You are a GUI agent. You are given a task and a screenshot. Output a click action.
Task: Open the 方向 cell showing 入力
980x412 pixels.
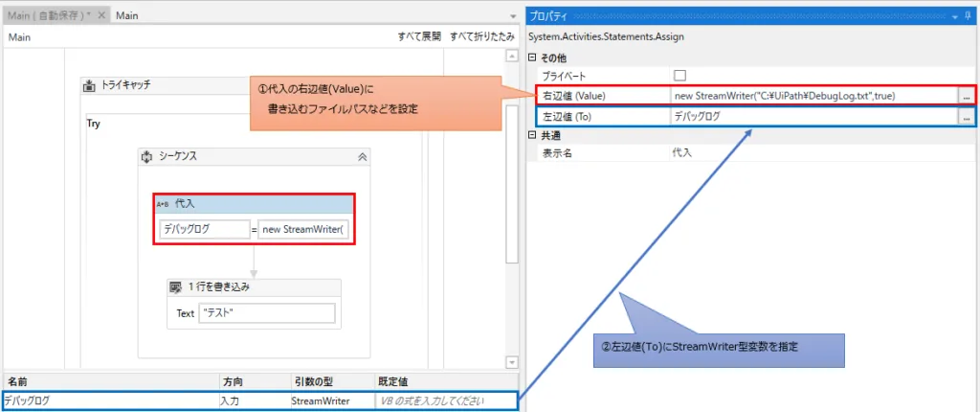(x=253, y=401)
